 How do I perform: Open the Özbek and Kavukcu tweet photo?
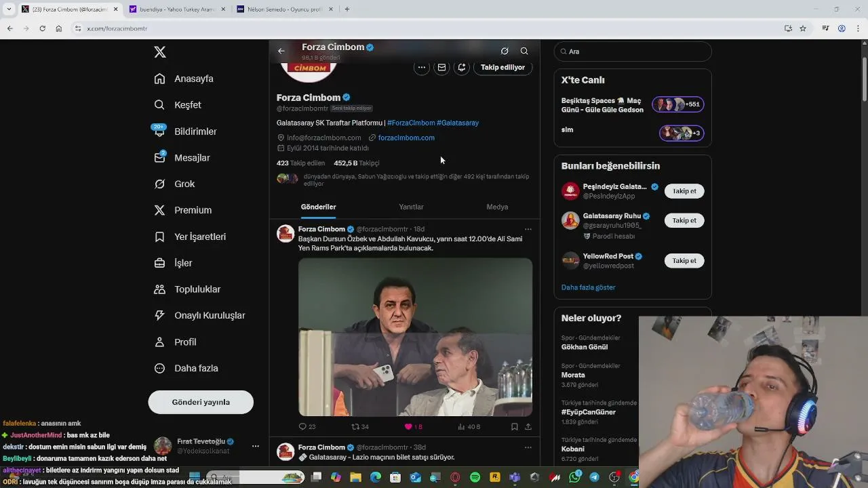click(415, 337)
